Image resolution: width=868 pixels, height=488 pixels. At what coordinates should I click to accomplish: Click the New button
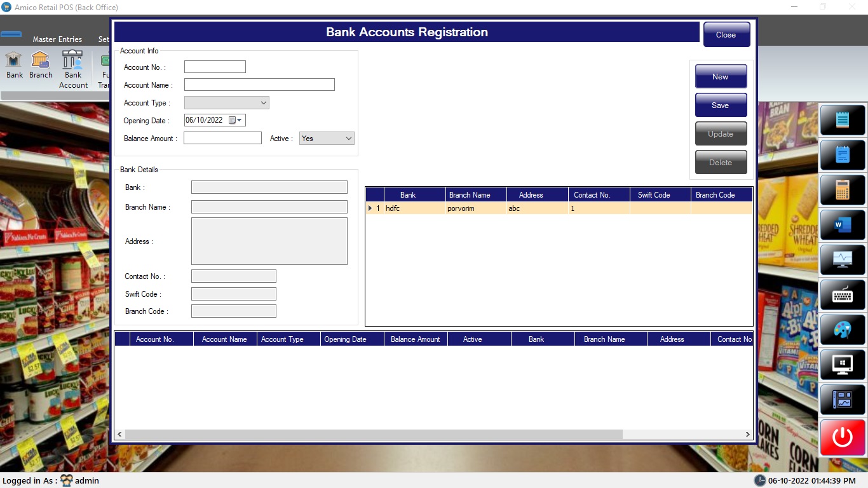coord(721,77)
